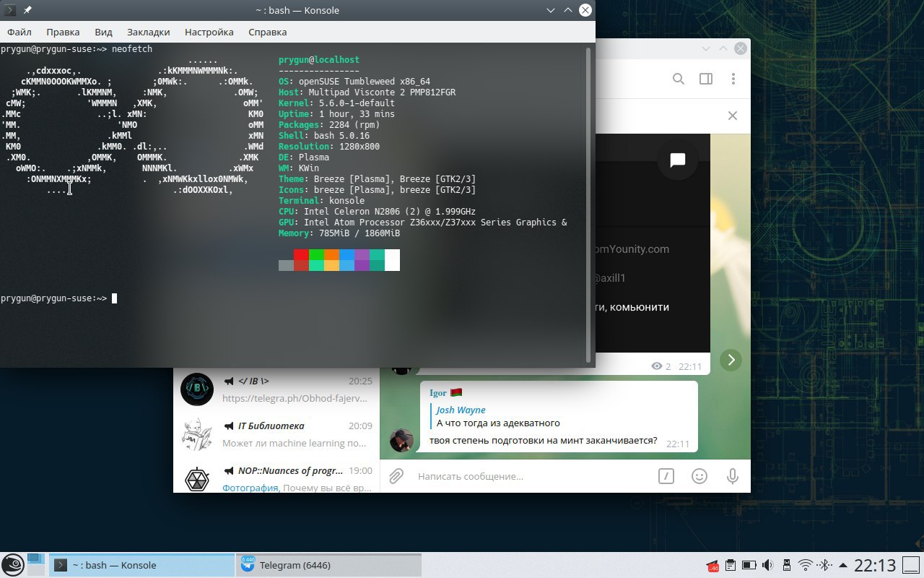Open the battery status tray icon
Viewport: 924px width, 578px height.
[x=749, y=565]
